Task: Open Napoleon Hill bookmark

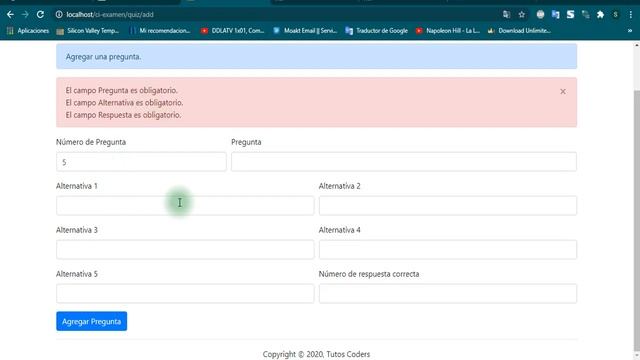Action: [x=448, y=31]
